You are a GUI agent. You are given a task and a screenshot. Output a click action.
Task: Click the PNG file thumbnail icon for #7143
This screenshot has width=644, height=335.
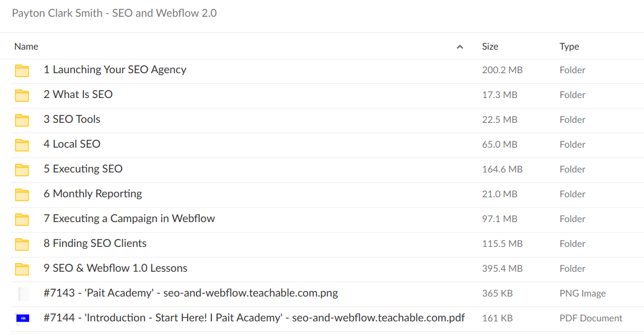(22, 293)
